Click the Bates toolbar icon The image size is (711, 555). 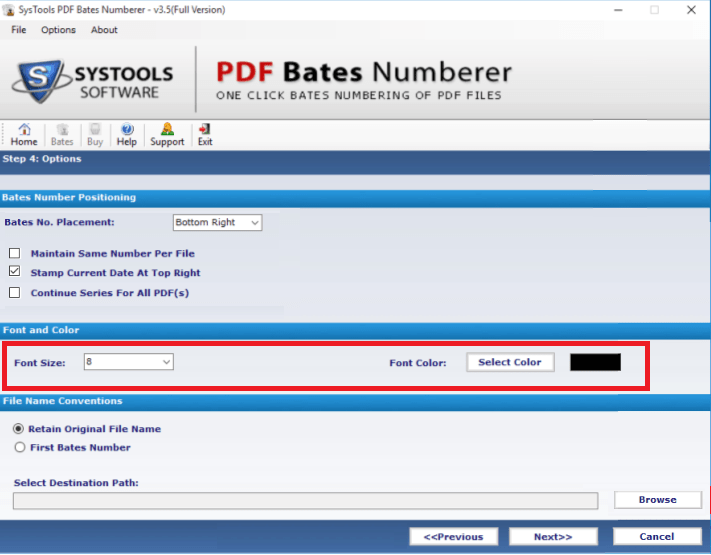tap(62, 135)
